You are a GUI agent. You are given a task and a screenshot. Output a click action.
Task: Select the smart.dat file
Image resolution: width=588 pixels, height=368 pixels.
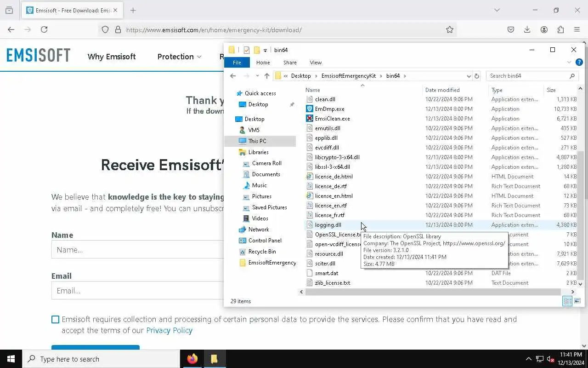(326, 273)
